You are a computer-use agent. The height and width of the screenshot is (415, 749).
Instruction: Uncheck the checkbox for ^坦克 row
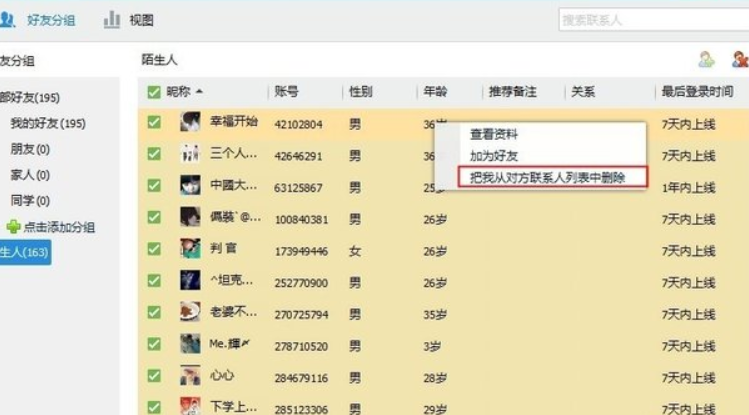tap(154, 280)
